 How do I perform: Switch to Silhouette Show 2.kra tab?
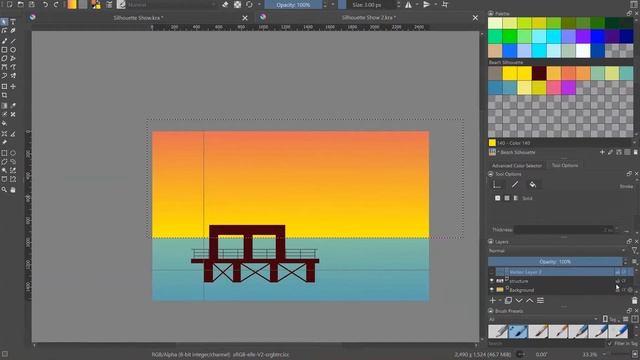369,18
